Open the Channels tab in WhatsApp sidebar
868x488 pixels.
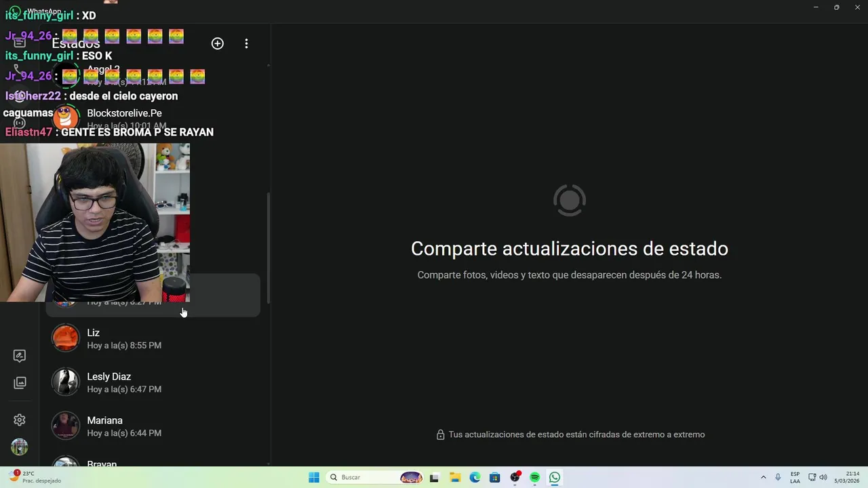20,123
